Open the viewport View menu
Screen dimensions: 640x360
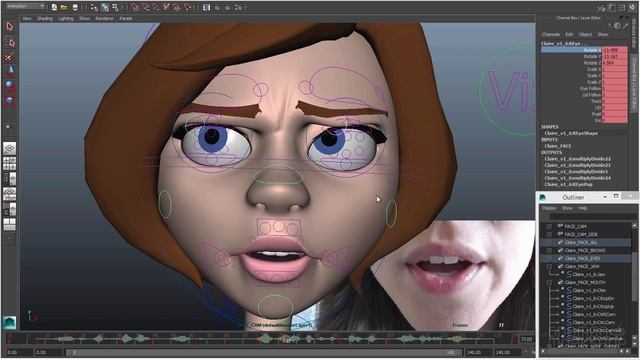coord(27,18)
